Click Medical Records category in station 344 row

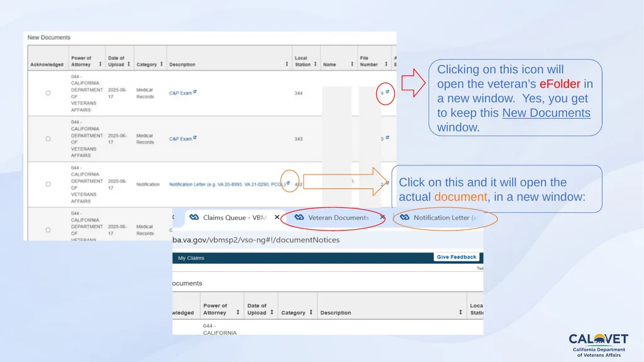click(x=145, y=93)
